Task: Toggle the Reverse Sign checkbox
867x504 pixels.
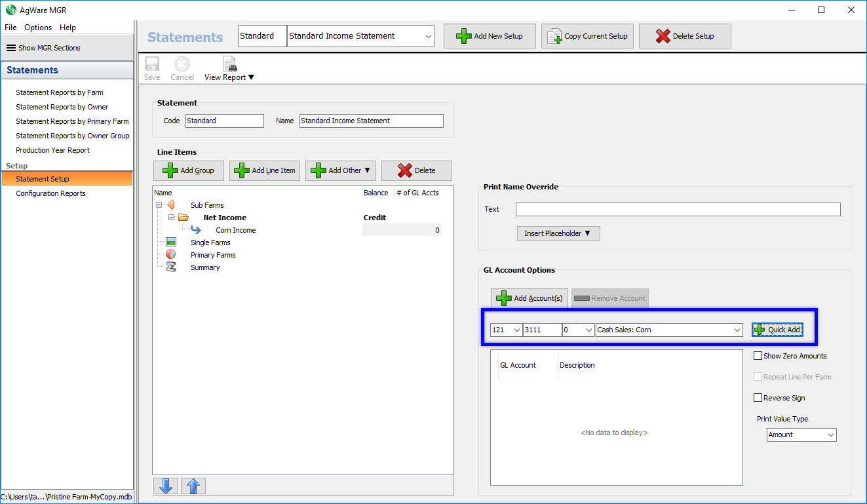Action: pos(758,398)
